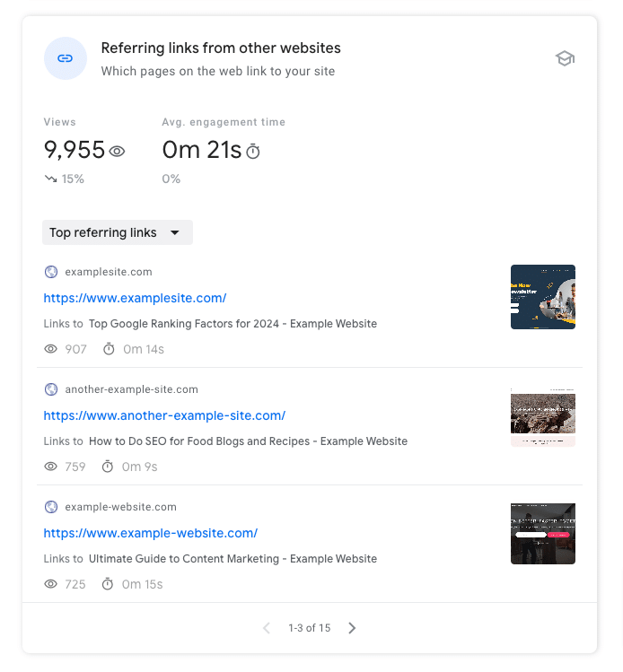Click the 0% change under engagement time

171,179
